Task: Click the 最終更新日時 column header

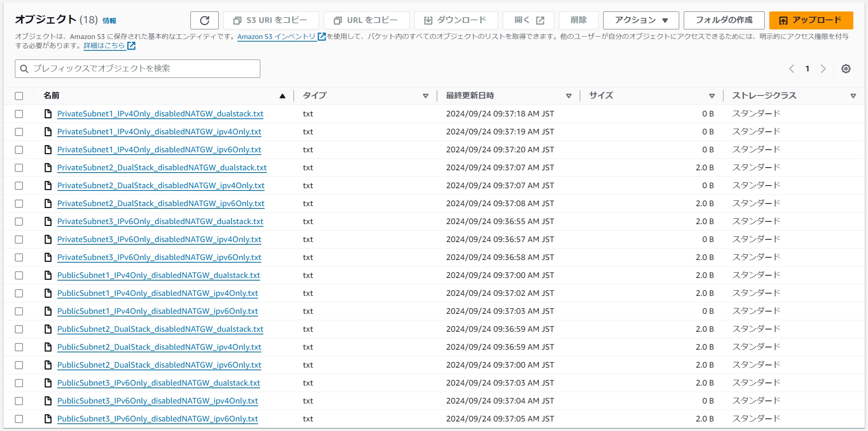Action: pos(470,96)
